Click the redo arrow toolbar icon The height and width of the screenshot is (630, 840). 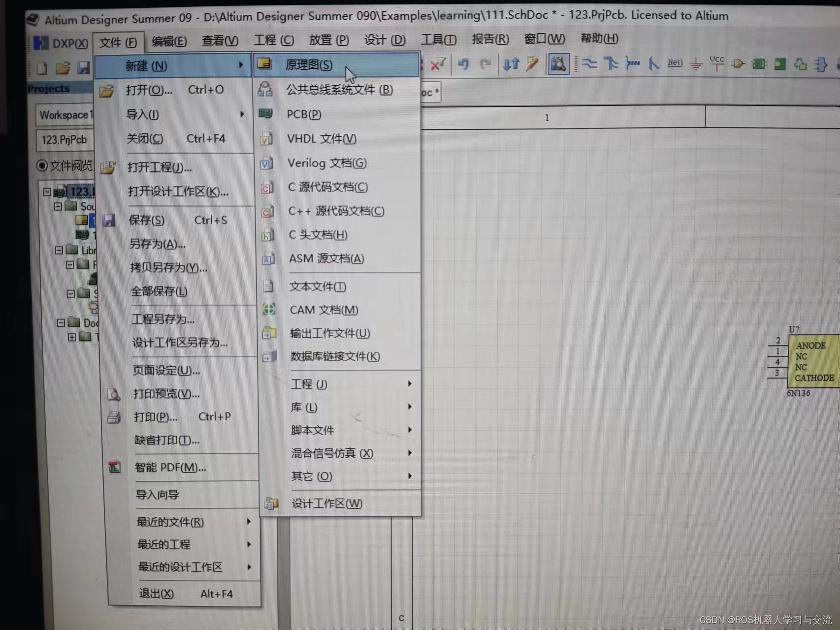[x=485, y=64]
